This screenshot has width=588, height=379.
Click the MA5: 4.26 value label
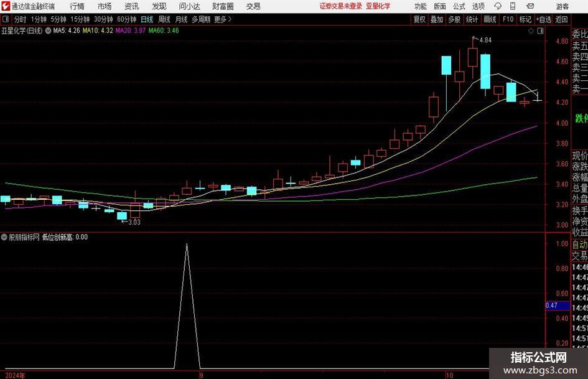(x=67, y=30)
